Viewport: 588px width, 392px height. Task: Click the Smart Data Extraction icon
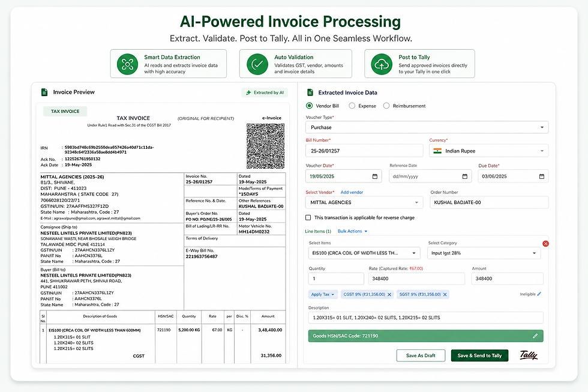127,64
